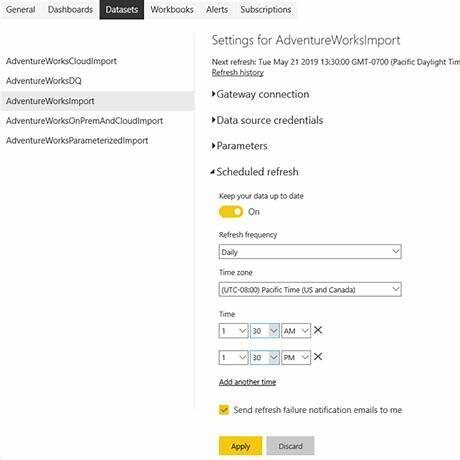Image resolution: width=460 pixels, height=460 pixels.
Task: Select the AdventureWorksDQ dataset
Action: coord(44,81)
